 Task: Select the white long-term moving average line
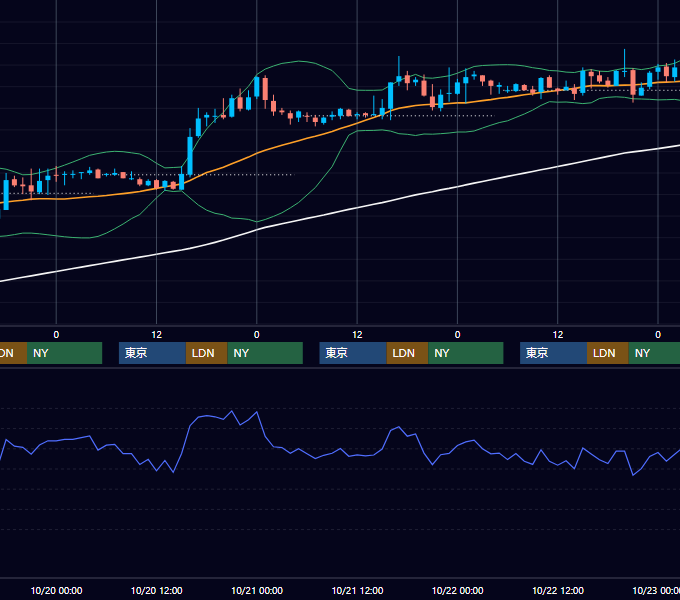coord(347,210)
